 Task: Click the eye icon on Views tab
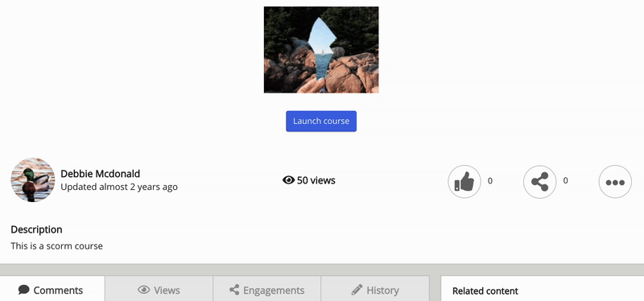pyautogui.click(x=144, y=290)
